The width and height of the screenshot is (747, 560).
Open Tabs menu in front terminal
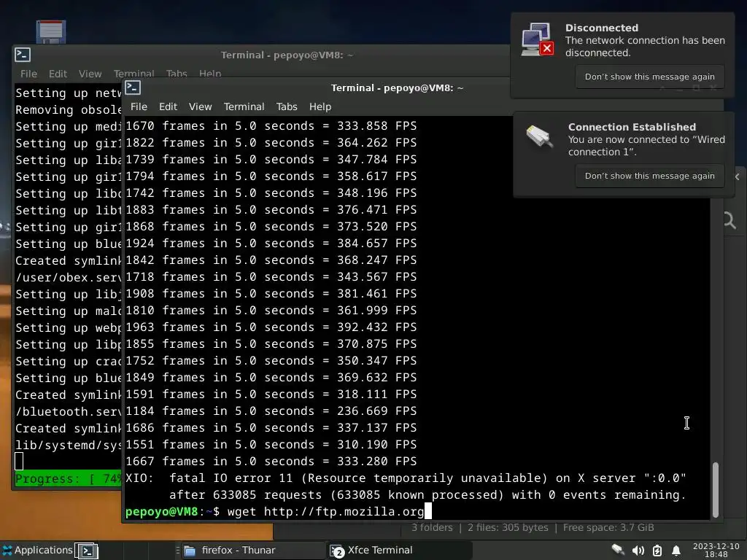point(286,106)
